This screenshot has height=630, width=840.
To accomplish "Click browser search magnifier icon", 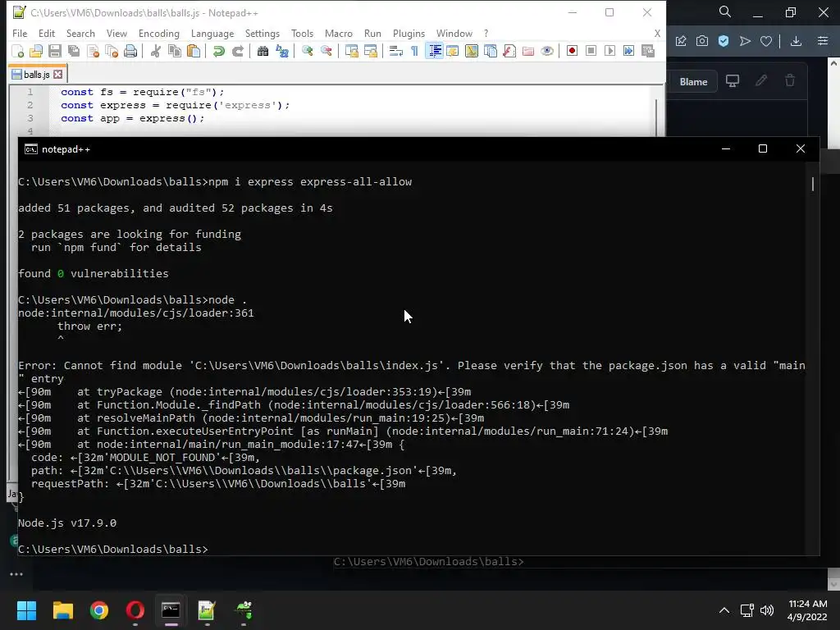I will coord(725,11).
